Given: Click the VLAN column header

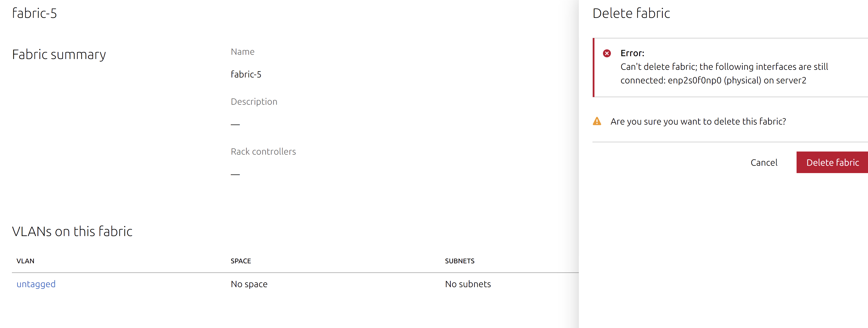Looking at the screenshot, I should [25, 261].
